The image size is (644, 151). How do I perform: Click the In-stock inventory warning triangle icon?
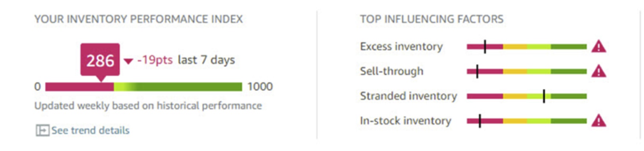(x=598, y=120)
